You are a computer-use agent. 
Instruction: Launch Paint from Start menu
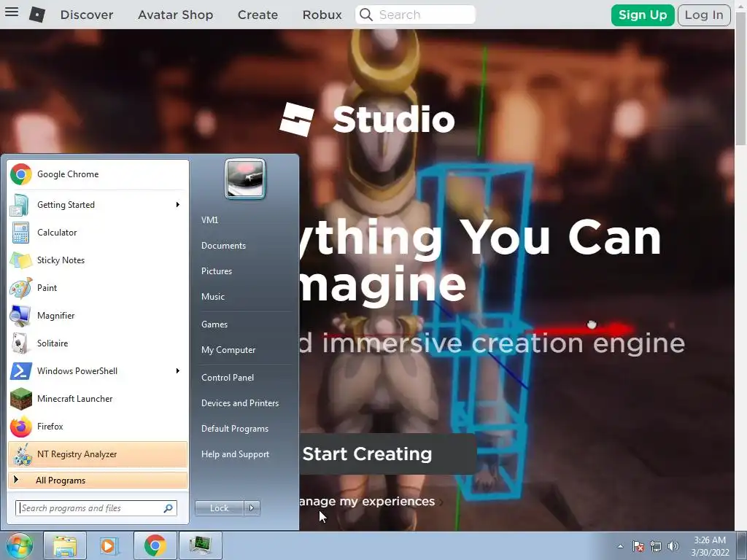coord(98,287)
